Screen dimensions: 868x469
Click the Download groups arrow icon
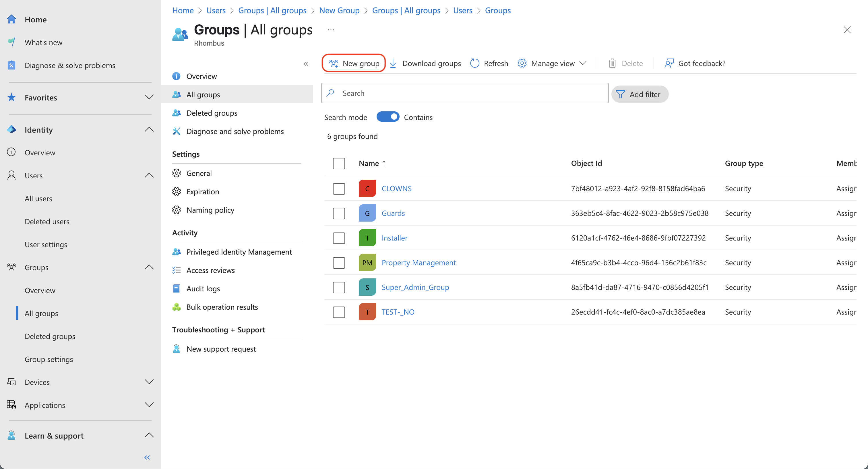pyautogui.click(x=393, y=63)
